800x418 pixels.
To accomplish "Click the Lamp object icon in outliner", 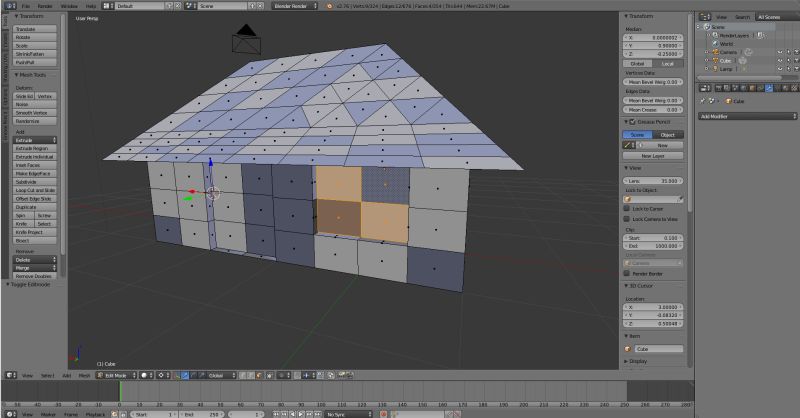I will coord(715,68).
